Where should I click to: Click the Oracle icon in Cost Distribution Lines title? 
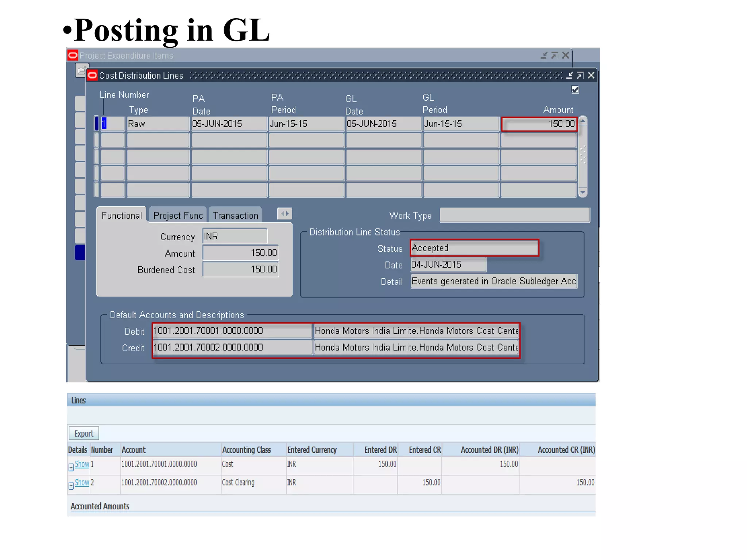[92, 75]
